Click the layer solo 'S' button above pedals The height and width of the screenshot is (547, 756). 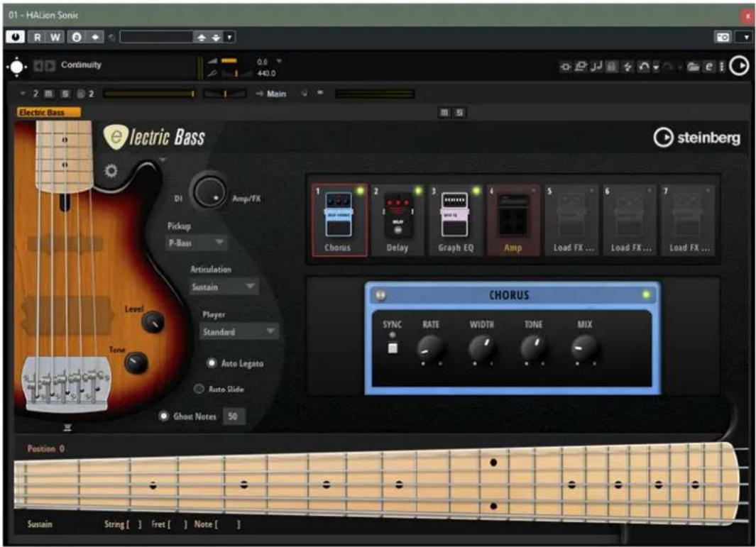click(459, 112)
